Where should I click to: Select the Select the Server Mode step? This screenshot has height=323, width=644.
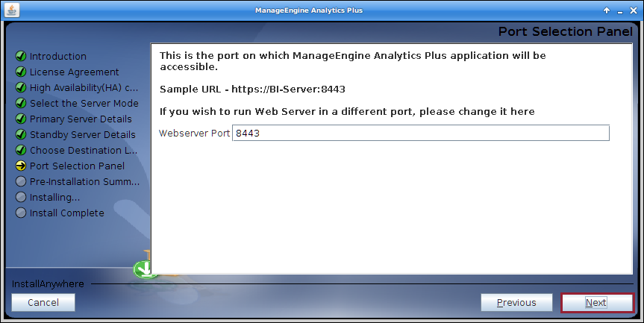point(84,103)
